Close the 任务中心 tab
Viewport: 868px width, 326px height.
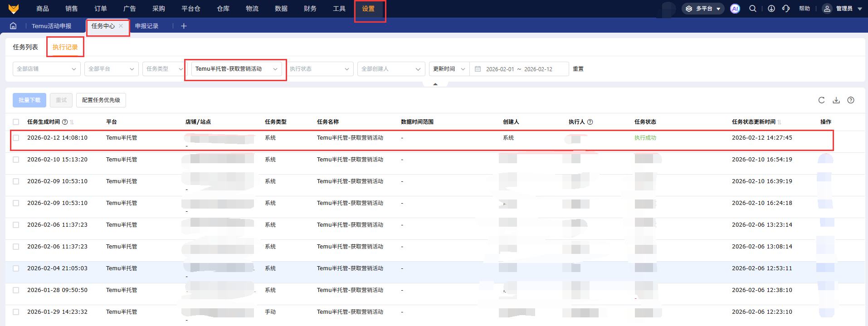click(121, 26)
